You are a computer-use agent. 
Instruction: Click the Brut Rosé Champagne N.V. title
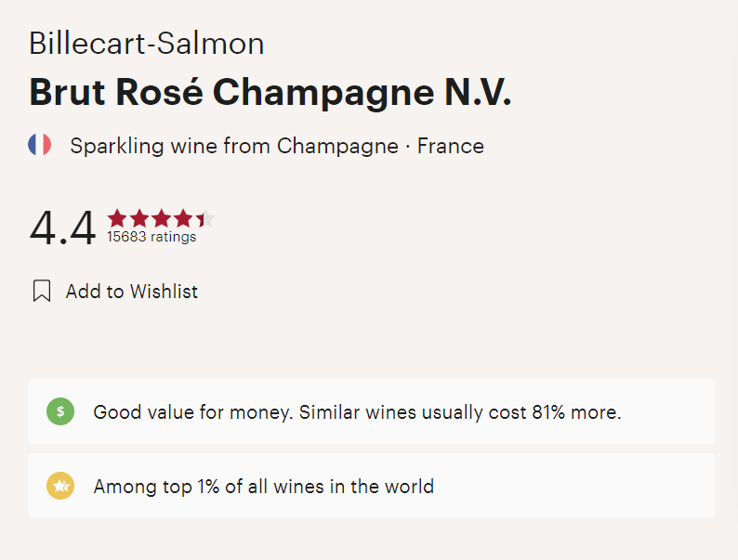pyautogui.click(x=270, y=93)
